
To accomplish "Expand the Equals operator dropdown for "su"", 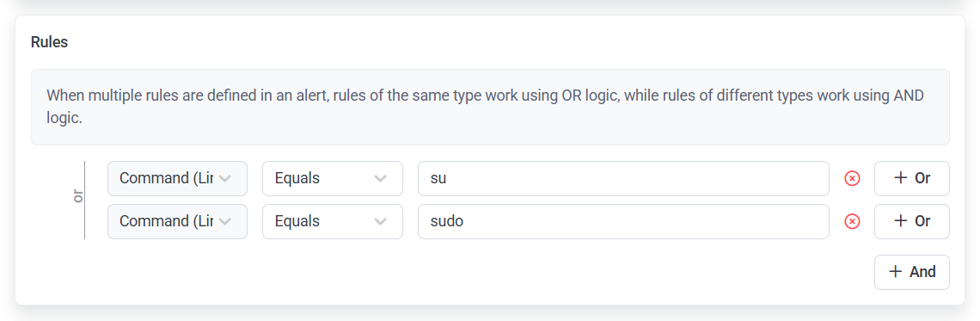I will [x=333, y=178].
